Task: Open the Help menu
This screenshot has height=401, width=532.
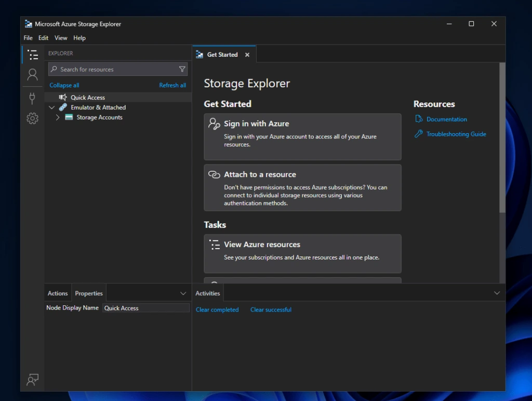Action: pos(79,37)
